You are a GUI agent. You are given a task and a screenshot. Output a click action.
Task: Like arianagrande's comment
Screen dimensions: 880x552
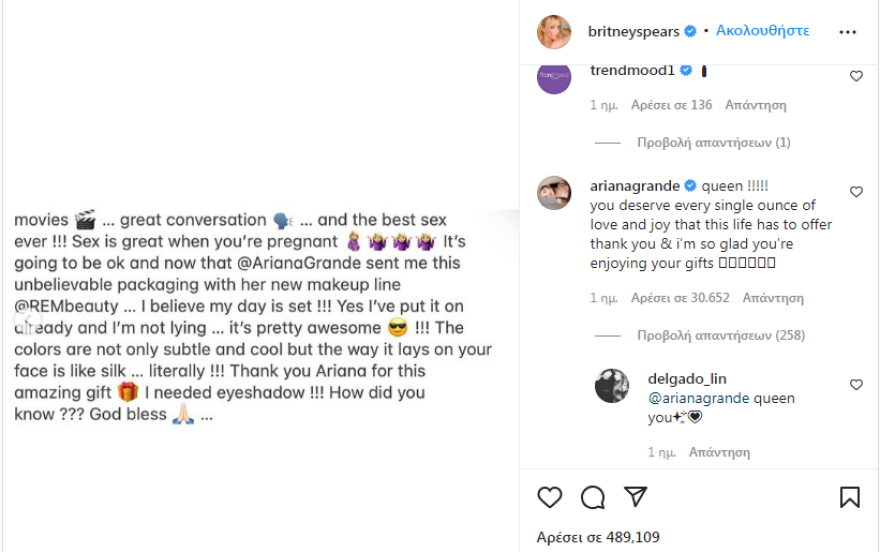tap(856, 191)
